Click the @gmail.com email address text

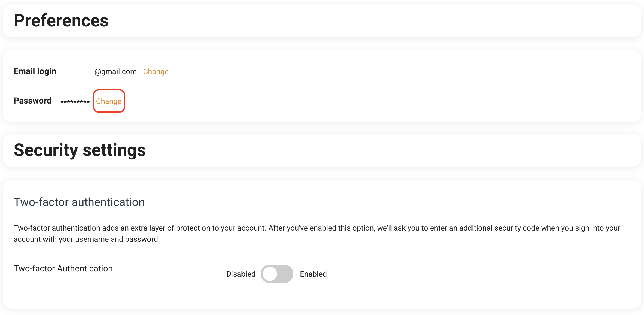(115, 71)
